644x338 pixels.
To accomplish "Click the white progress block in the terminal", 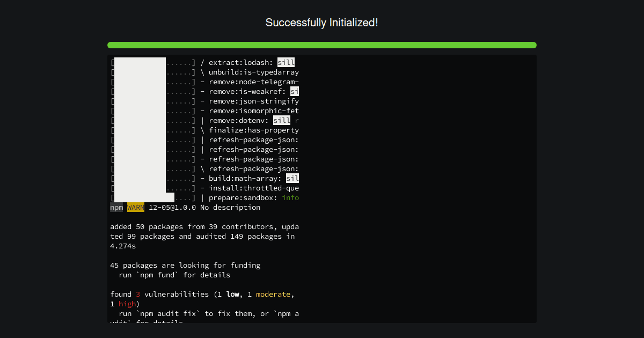I will (x=141, y=129).
